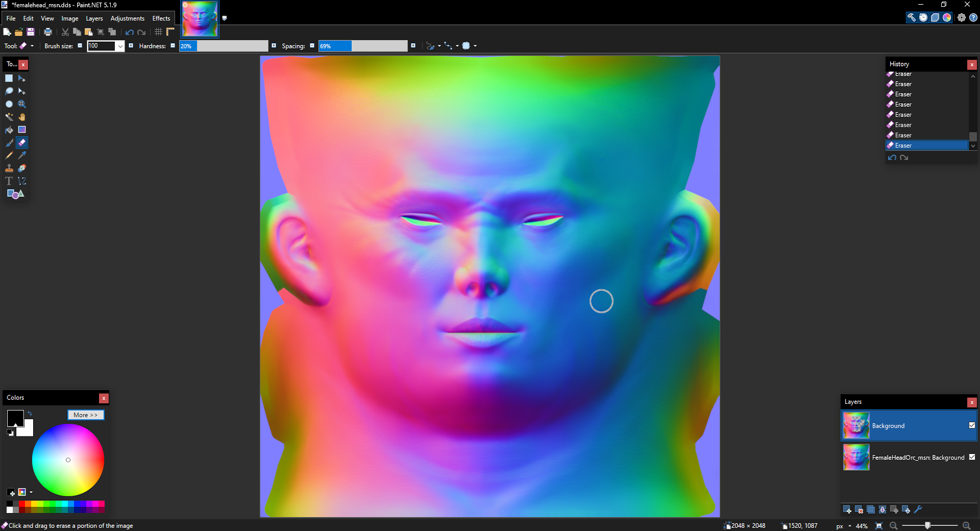Image resolution: width=980 pixels, height=531 pixels.
Task: Click the More >> button in Colors
Action: pos(86,415)
